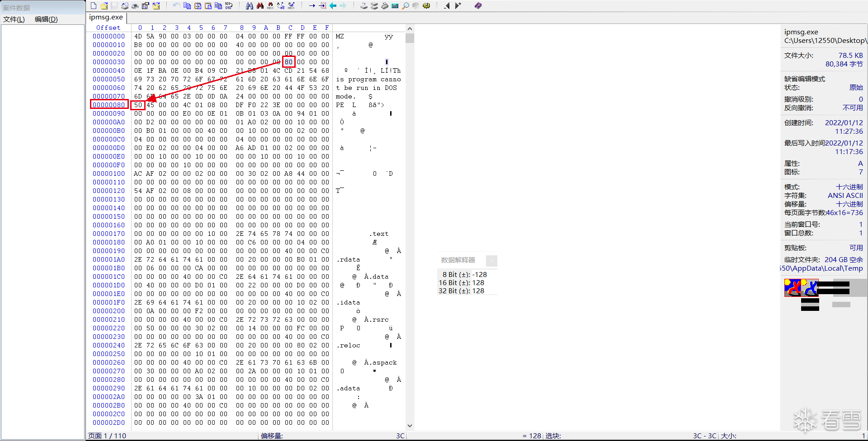
Task: Click the 页面 1 / 110 status entry
Action: tap(107, 436)
